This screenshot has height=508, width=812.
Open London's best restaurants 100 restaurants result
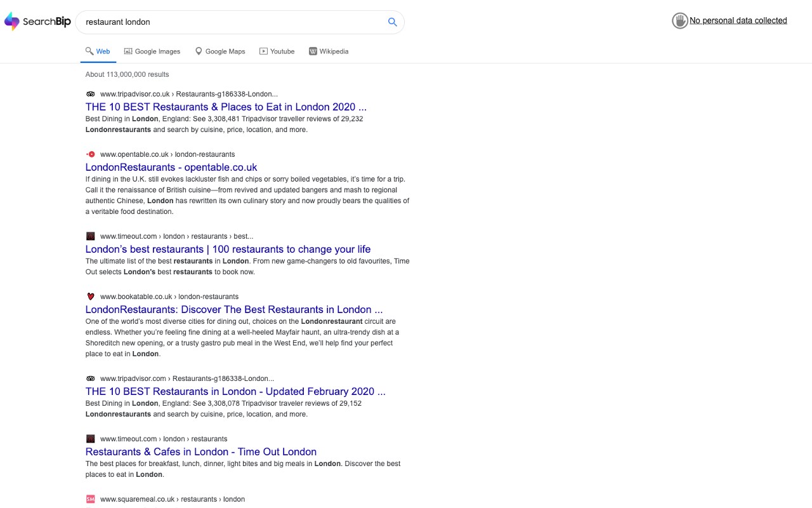pos(228,249)
